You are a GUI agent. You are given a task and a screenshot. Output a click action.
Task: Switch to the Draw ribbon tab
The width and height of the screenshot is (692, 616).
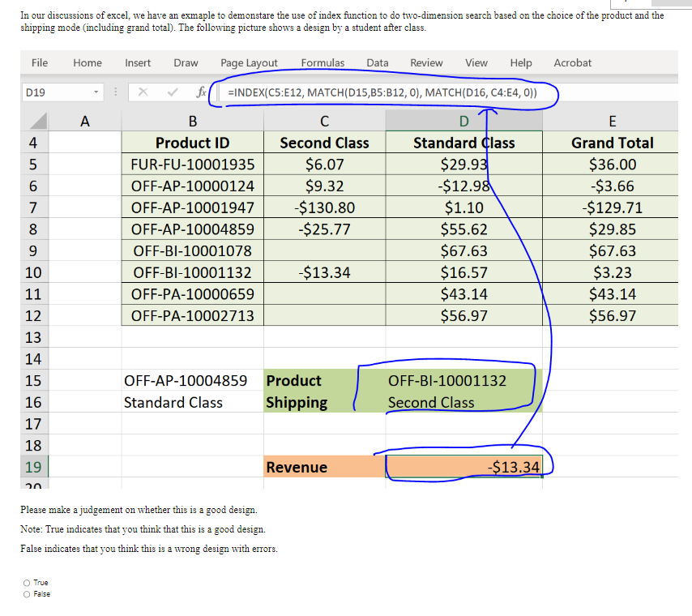tap(186, 62)
